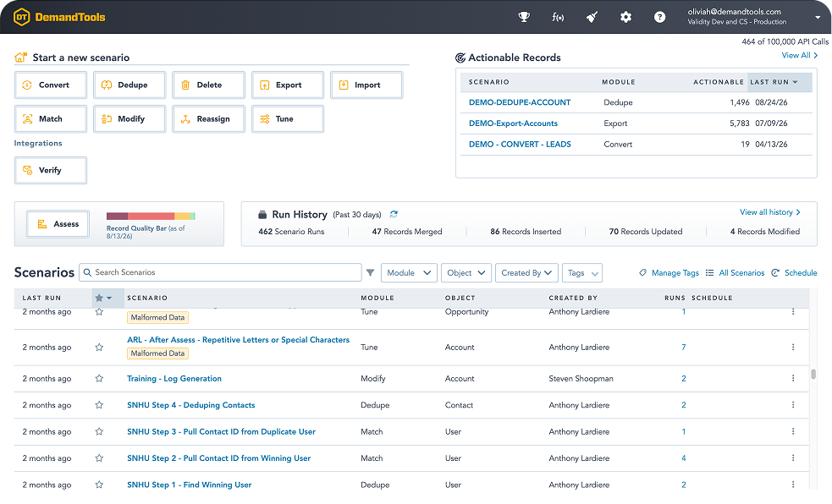Screen dimensions: 832x504
Task: Open DEMO-DEDUPE-ACCOUNT scenario
Action: pyautogui.click(x=520, y=102)
